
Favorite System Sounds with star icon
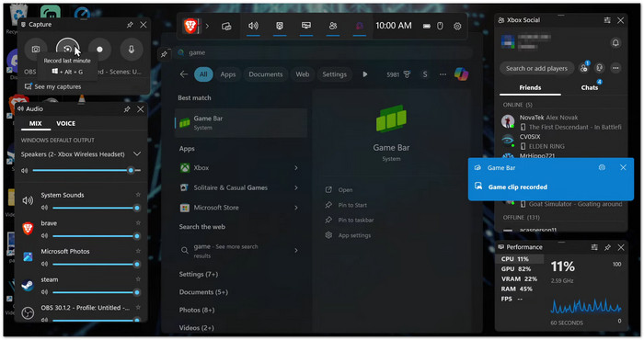pos(138,195)
